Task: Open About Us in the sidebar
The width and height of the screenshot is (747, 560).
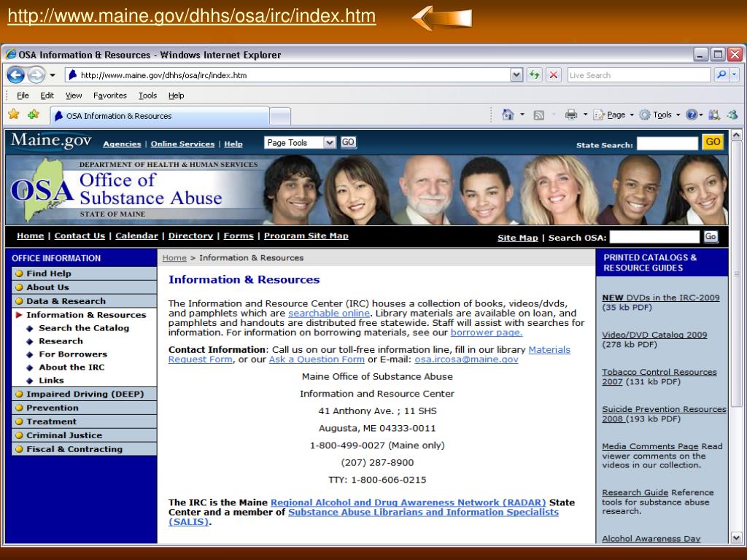Action: click(x=85, y=287)
